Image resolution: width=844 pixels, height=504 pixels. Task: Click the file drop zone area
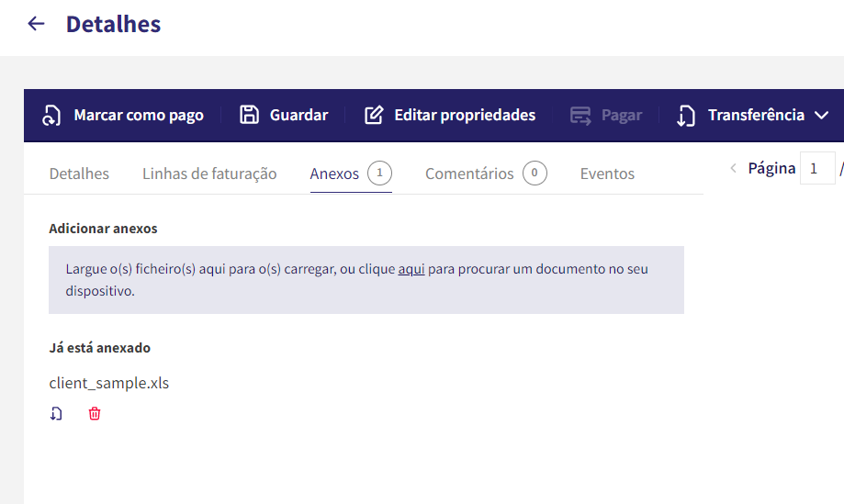[366, 280]
